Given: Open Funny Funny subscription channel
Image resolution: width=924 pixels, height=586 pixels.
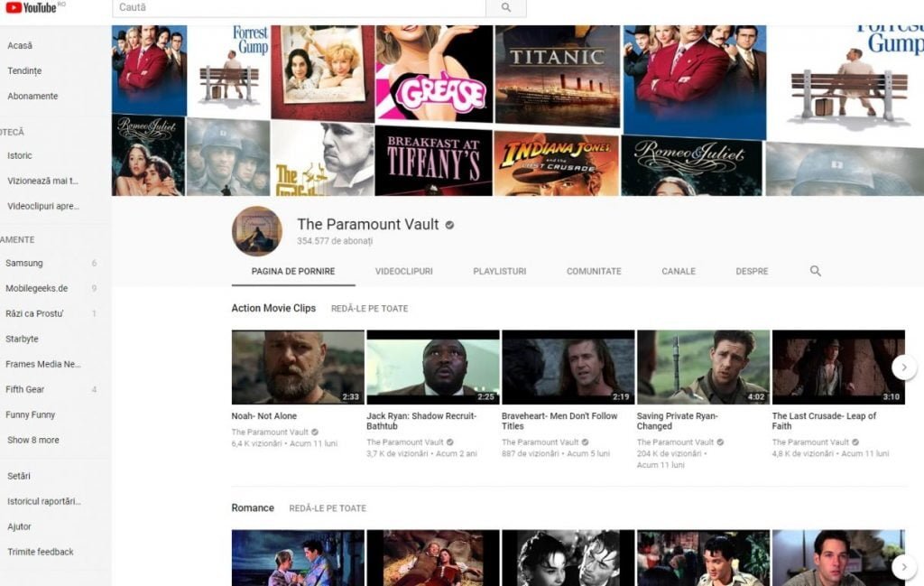Looking at the screenshot, I should click(x=30, y=415).
